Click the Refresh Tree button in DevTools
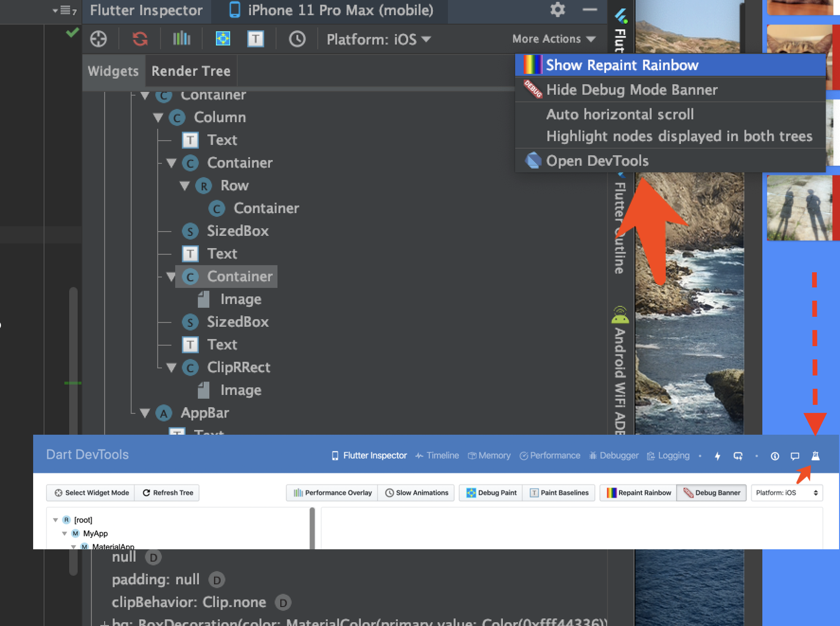This screenshot has width=840, height=626. tap(168, 492)
